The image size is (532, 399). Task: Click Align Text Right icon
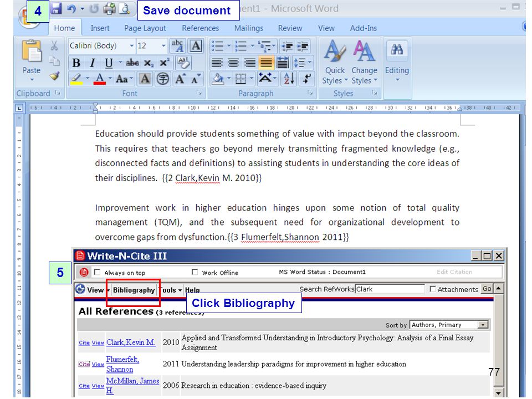pos(250,63)
